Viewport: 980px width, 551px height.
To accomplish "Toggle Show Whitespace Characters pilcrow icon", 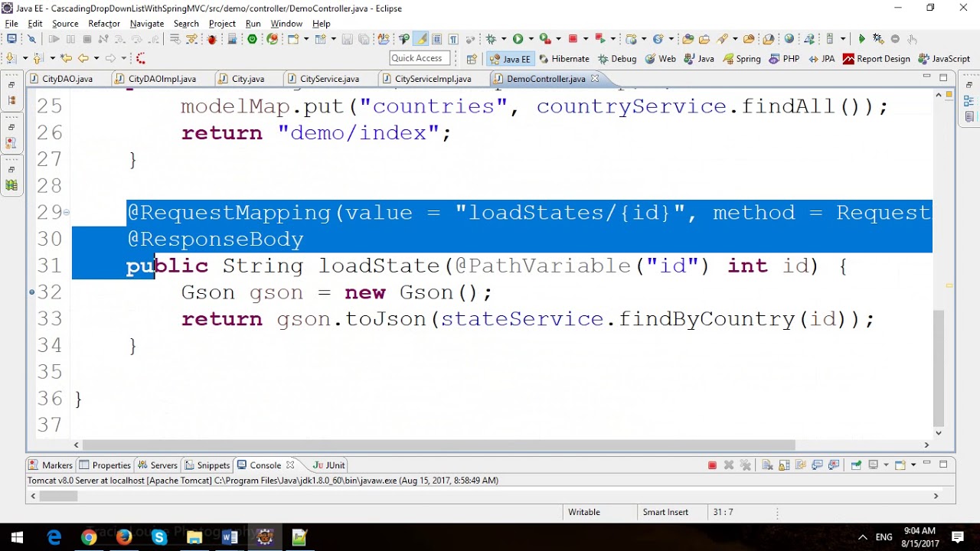I will 453,39.
